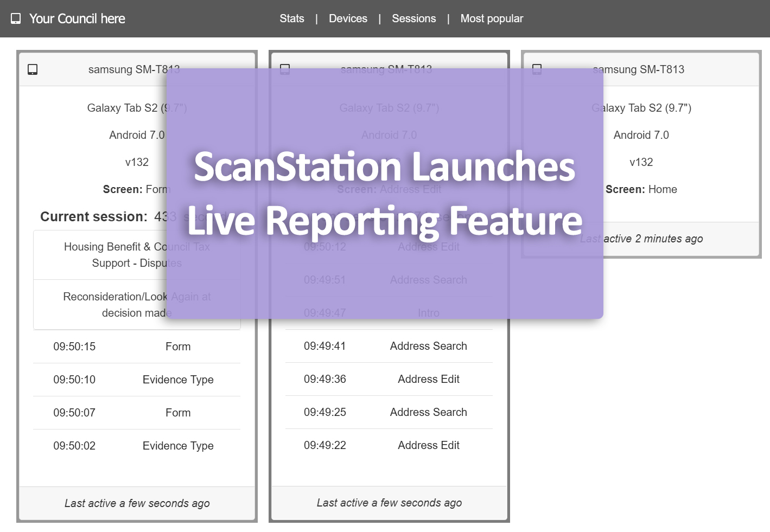This screenshot has width=770, height=532.
Task: Click the 09:50:07 timestamp
Action: [74, 413]
